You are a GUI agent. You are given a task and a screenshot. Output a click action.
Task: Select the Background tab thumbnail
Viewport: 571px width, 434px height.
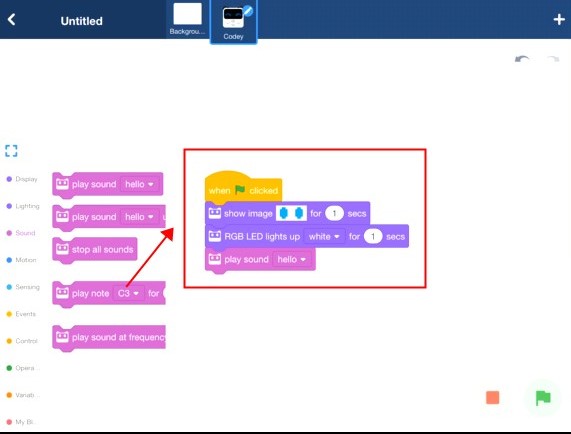point(187,19)
